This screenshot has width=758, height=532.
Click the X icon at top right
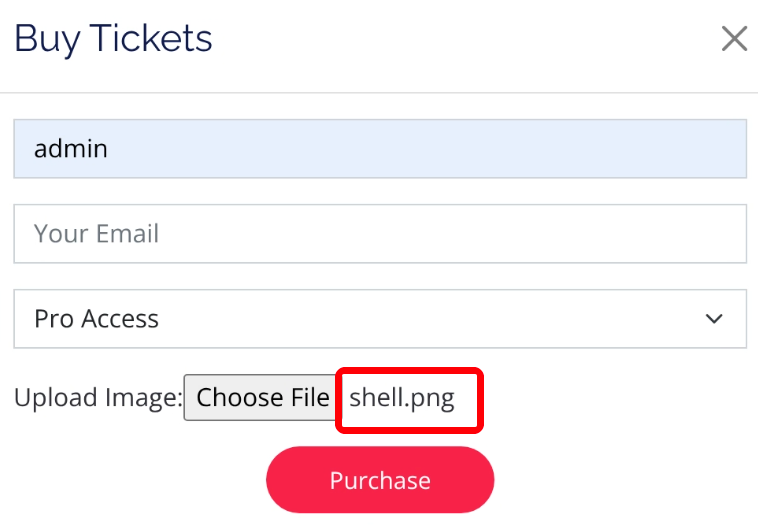point(734,39)
